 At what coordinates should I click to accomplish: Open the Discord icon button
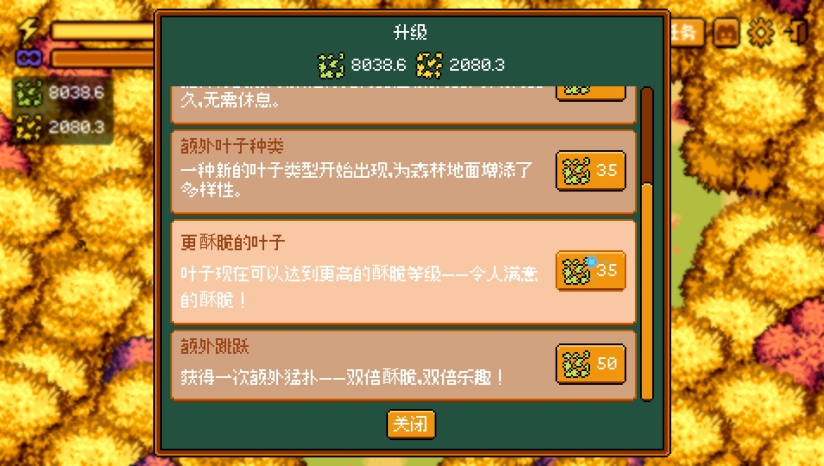click(x=726, y=33)
